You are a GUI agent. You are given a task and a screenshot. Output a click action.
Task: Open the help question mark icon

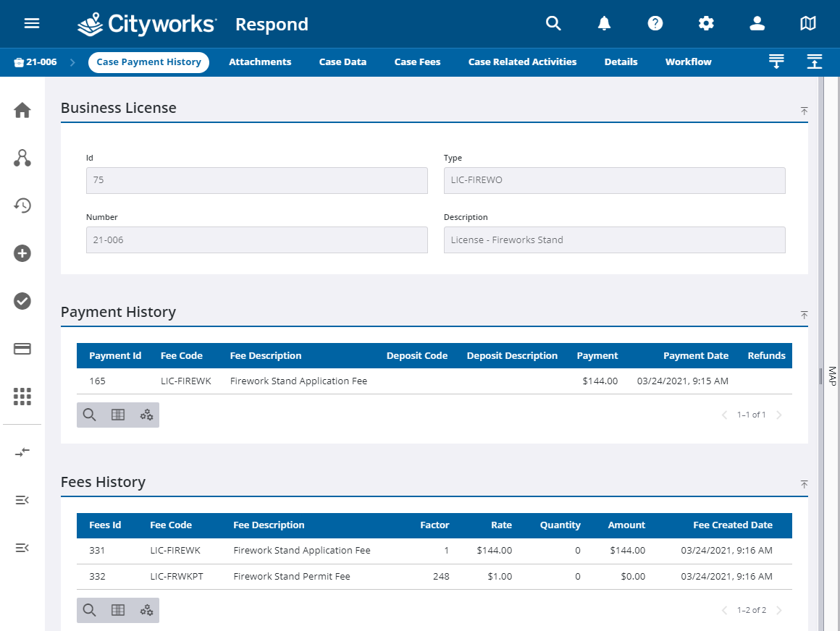click(x=655, y=23)
